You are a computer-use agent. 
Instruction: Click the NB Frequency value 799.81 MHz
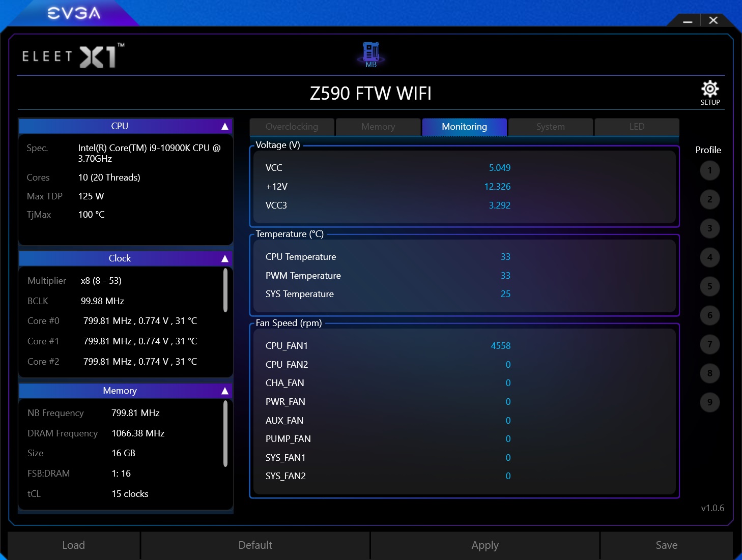(135, 413)
